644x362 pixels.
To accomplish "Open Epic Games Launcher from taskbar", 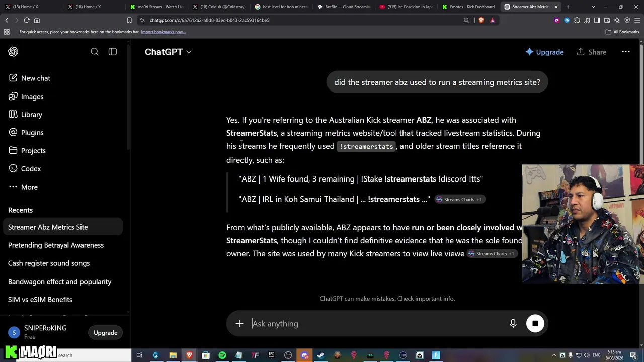I will (272, 355).
